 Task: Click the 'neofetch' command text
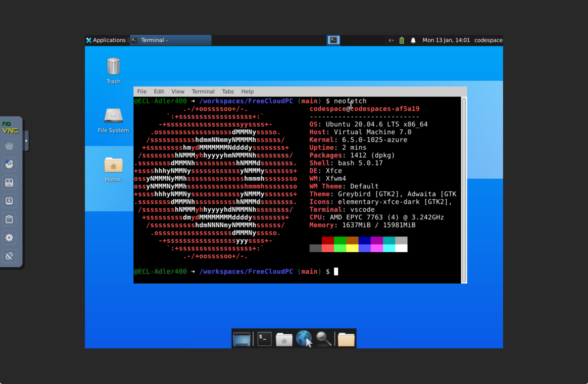point(350,101)
